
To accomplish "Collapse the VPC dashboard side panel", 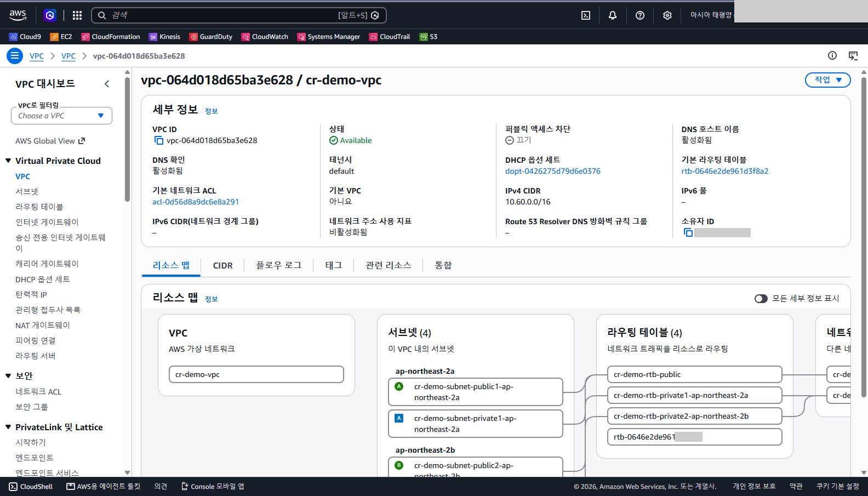I will (x=107, y=84).
